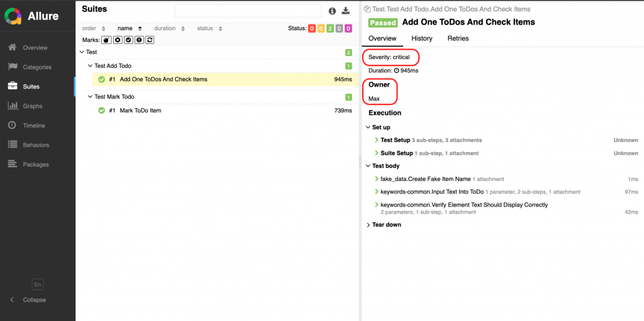Open the Behaviors page
This screenshot has width=644, height=321.
click(37, 145)
